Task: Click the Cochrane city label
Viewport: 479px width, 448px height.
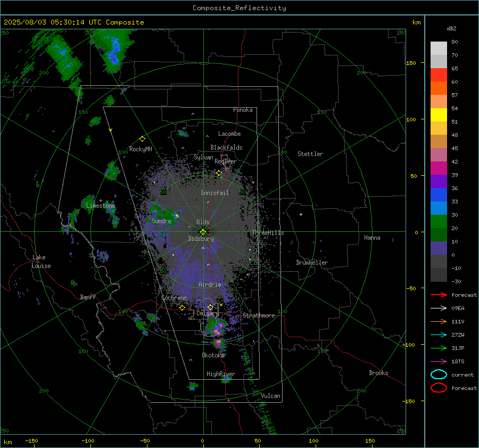Action: tap(174, 298)
